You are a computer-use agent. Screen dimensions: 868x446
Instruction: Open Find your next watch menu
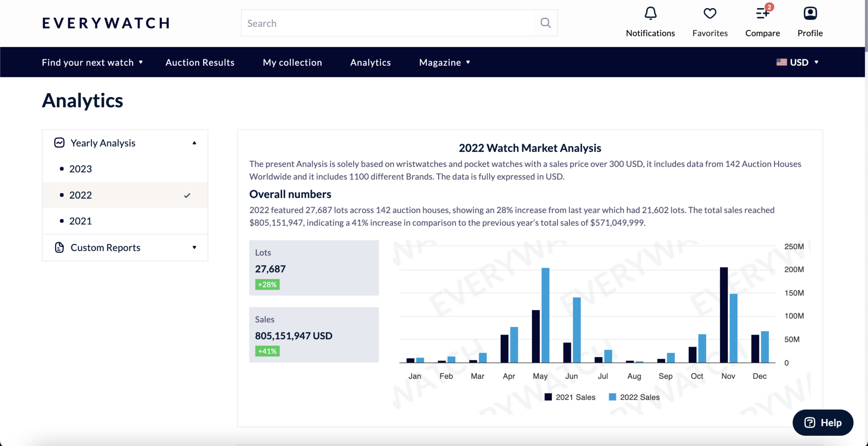pos(92,62)
